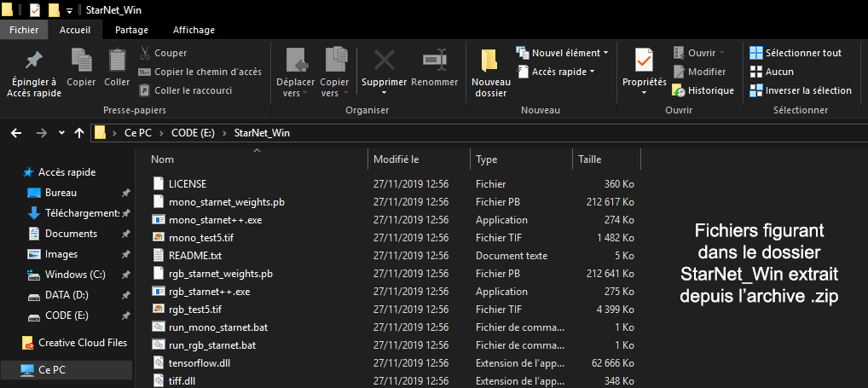Sort files by the Taille column header

pyautogui.click(x=590, y=159)
